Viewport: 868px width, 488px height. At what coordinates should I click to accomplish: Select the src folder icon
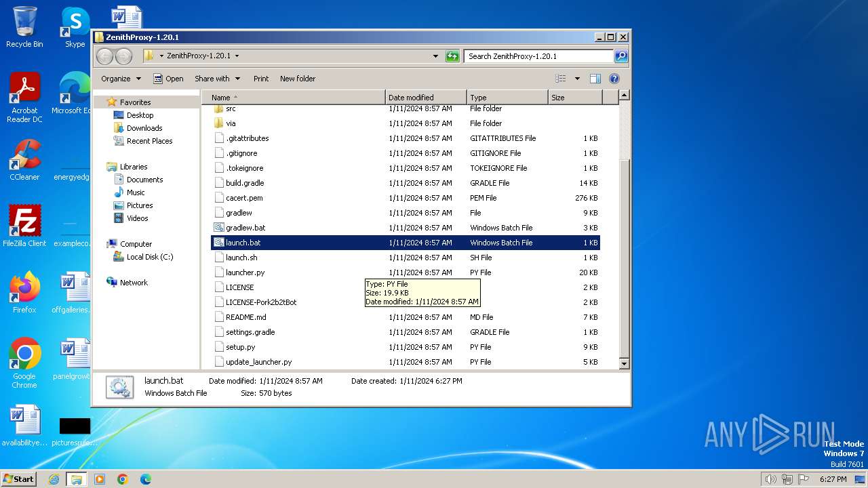[x=218, y=108]
